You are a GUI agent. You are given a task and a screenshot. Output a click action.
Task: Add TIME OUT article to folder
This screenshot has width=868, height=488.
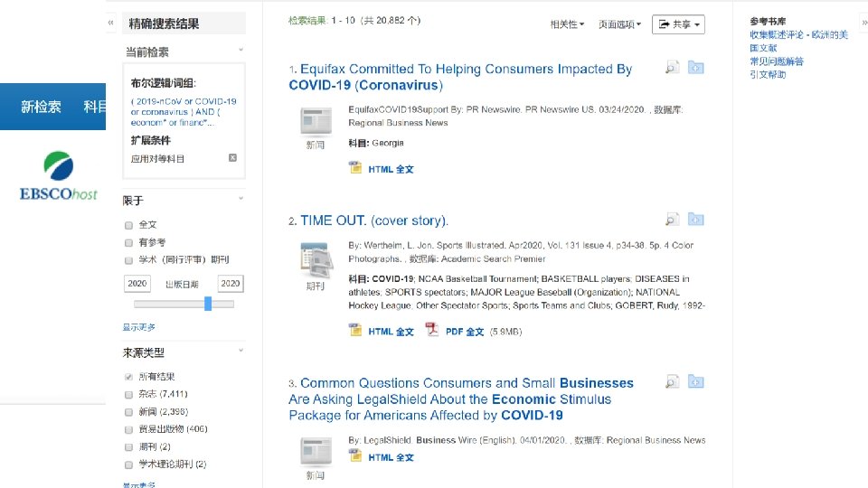pyautogui.click(x=696, y=219)
